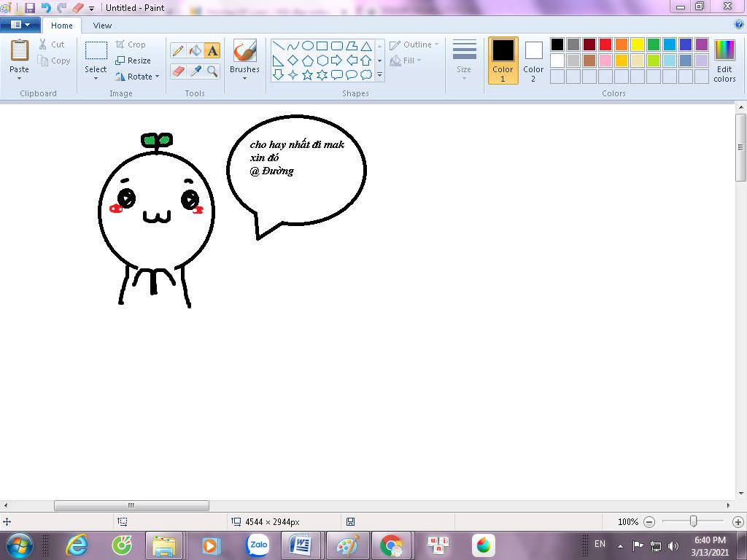Select the Pencil tool
The image size is (747, 560).
point(178,50)
